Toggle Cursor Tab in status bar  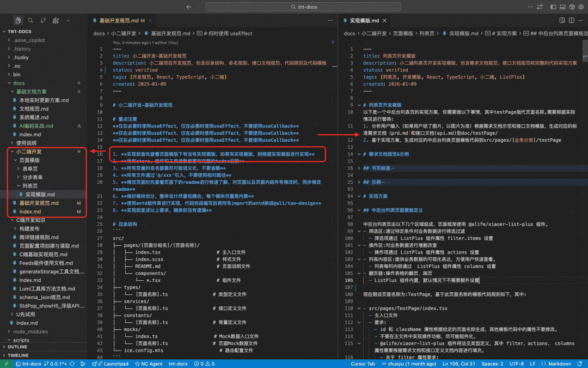pyautogui.click(x=363, y=364)
